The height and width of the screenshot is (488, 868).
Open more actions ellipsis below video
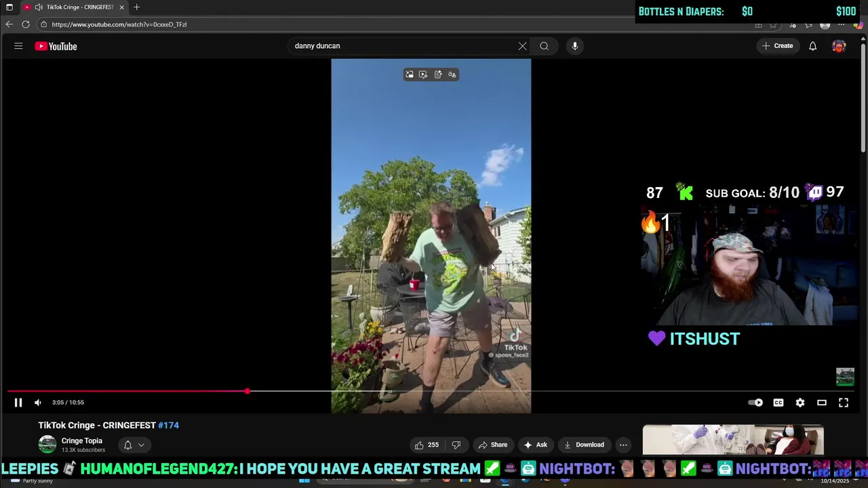point(623,445)
